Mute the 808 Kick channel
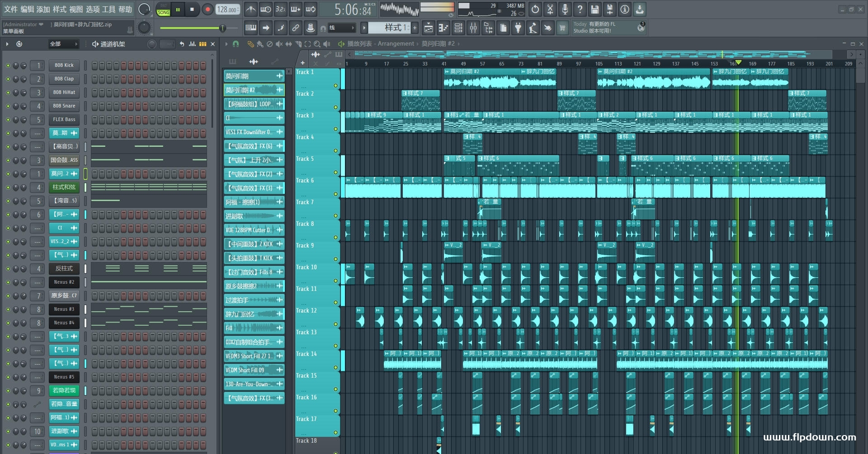 click(8, 66)
